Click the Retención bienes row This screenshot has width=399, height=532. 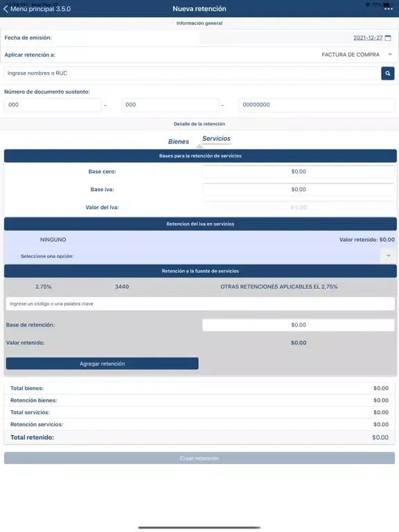(x=199, y=400)
